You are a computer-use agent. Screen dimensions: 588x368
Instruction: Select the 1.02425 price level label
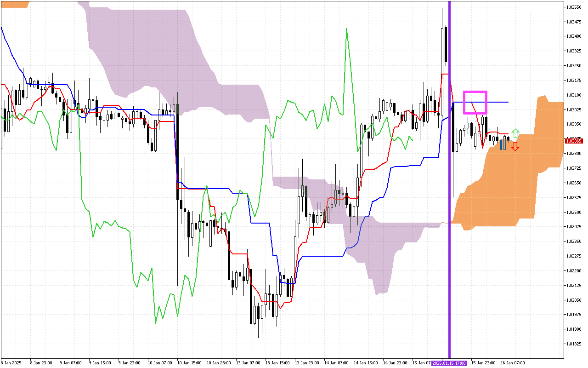pyautogui.click(x=574, y=227)
